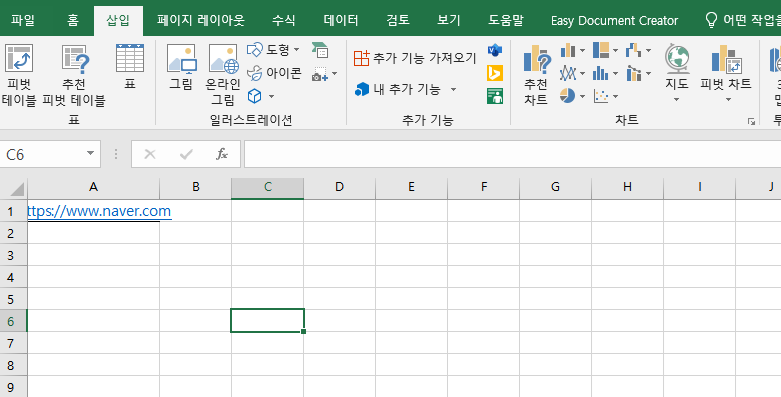This screenshot has width=781, height=397.
Task: Open the Visio Data Visualizer add-in
Action: pos(495,50)
